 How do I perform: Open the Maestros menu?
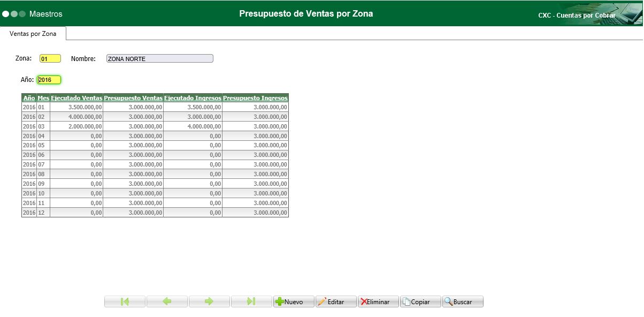click(45, 14)
